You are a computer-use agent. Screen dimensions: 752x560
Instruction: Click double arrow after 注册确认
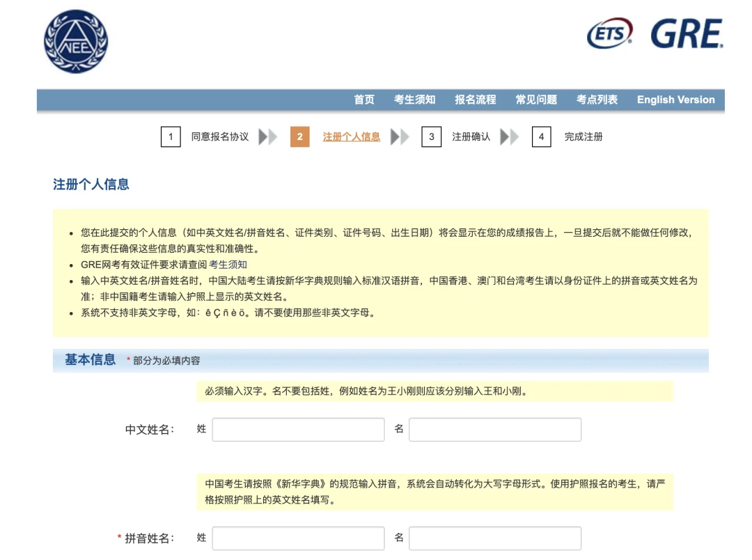coord(509,137)
